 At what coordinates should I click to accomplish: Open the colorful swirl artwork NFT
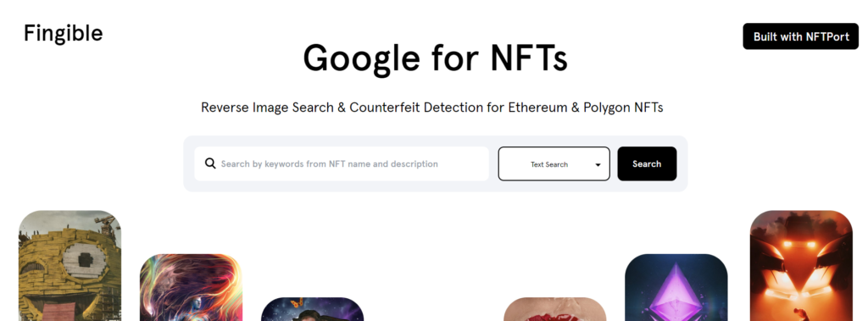click(191, 287)
